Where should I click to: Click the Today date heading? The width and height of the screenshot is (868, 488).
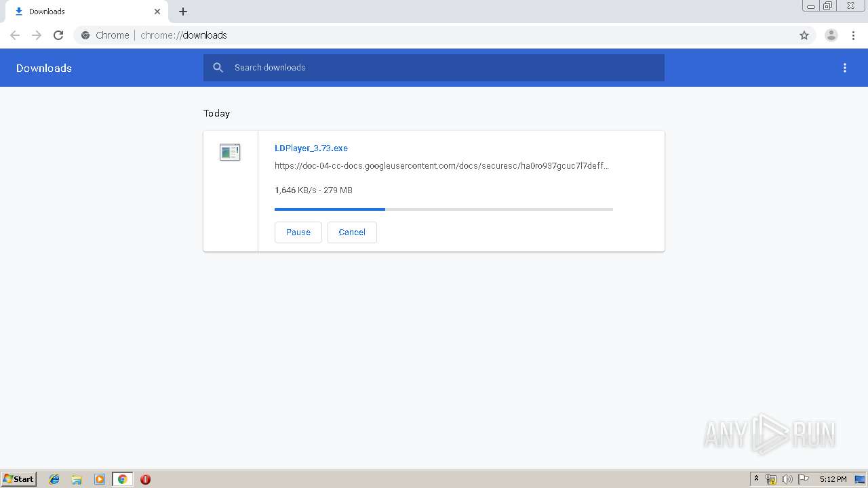(216, 113)
